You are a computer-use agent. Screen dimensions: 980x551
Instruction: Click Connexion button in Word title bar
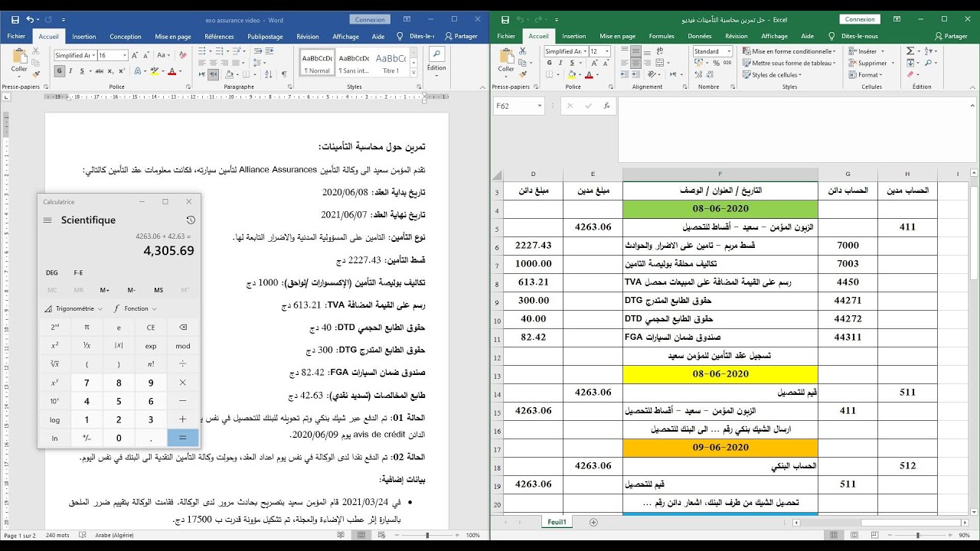tap(371, 19)
